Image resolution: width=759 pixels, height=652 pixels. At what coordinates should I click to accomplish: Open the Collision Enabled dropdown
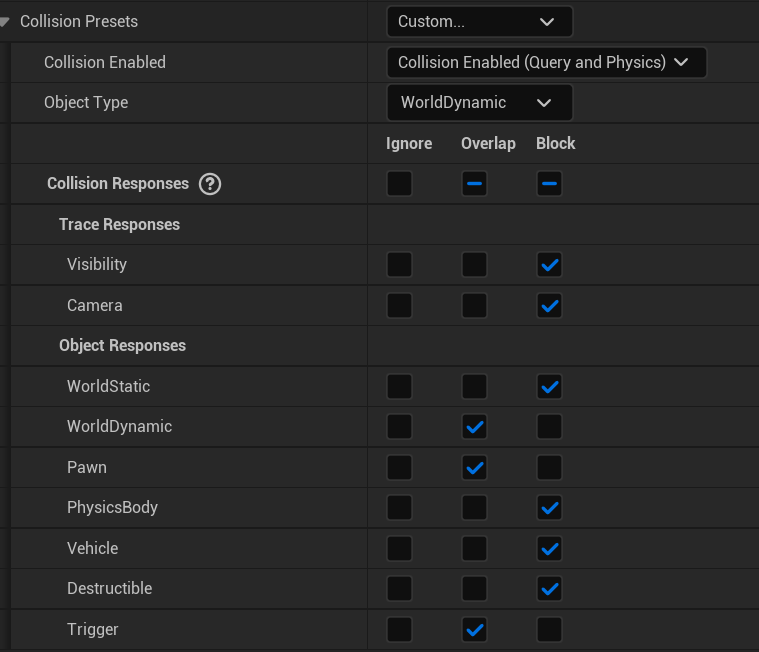coord(546,62)
